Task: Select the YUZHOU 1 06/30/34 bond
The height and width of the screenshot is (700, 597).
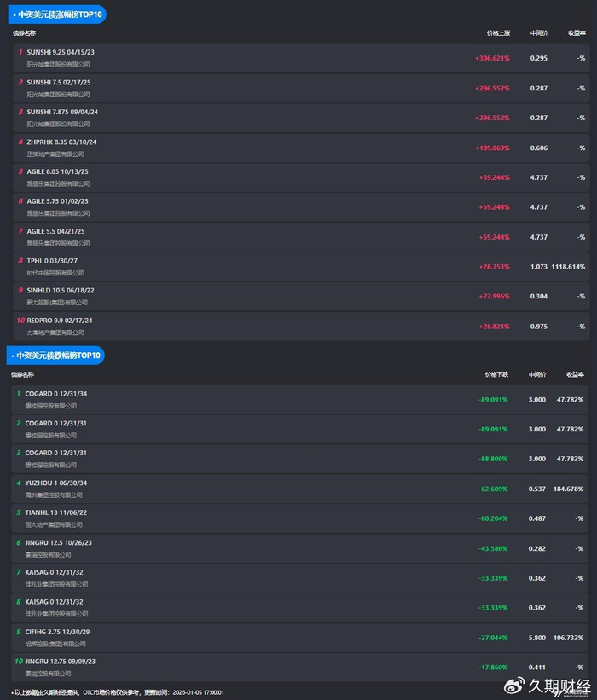Action: (56, 483)
